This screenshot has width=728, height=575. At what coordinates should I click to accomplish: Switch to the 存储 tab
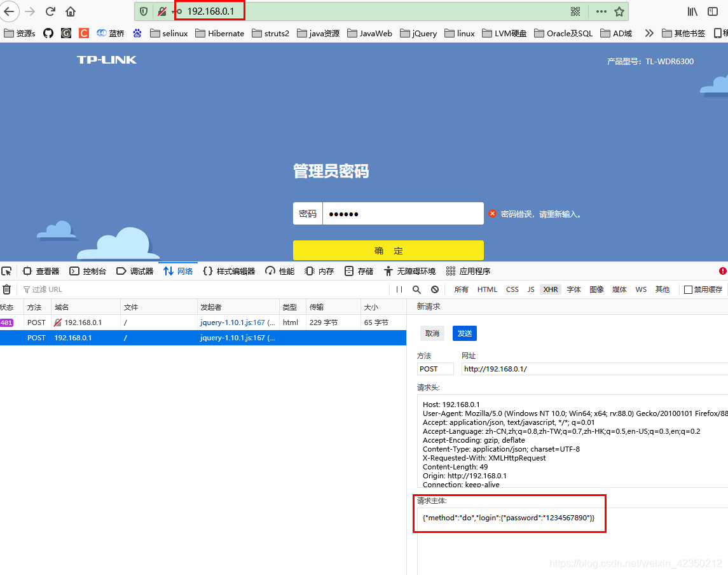pos(359,271)
